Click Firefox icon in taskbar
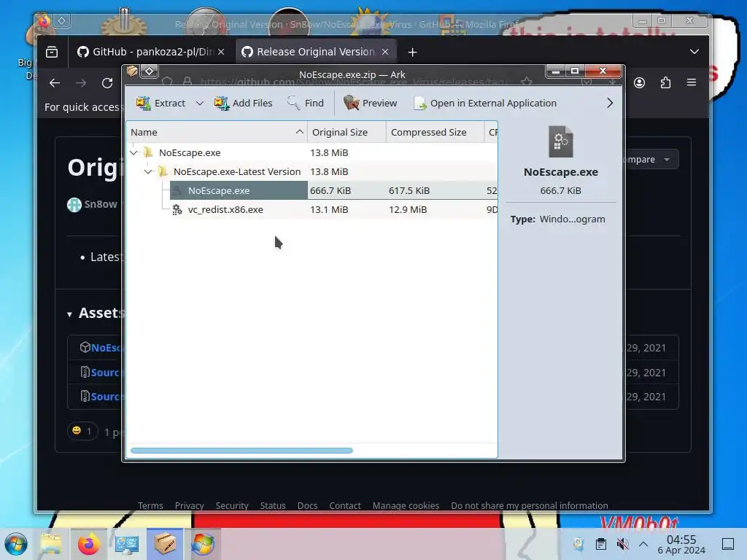This screenshot has width=747, height=560. [x=88, y=544]
